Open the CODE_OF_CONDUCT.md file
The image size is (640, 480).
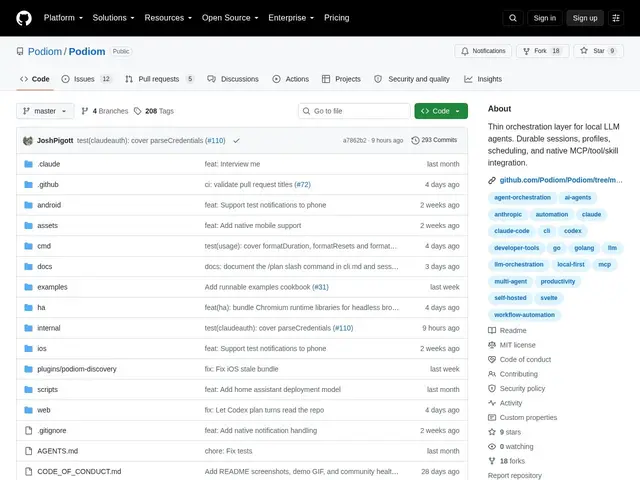(79, 471)
